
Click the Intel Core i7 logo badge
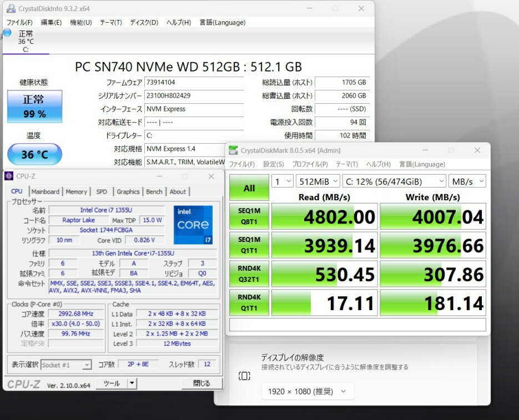193,225
